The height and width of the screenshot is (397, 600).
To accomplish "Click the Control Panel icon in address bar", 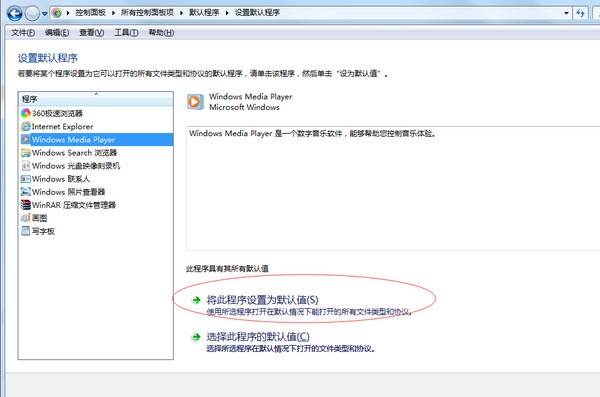I will tap(57, 13).
